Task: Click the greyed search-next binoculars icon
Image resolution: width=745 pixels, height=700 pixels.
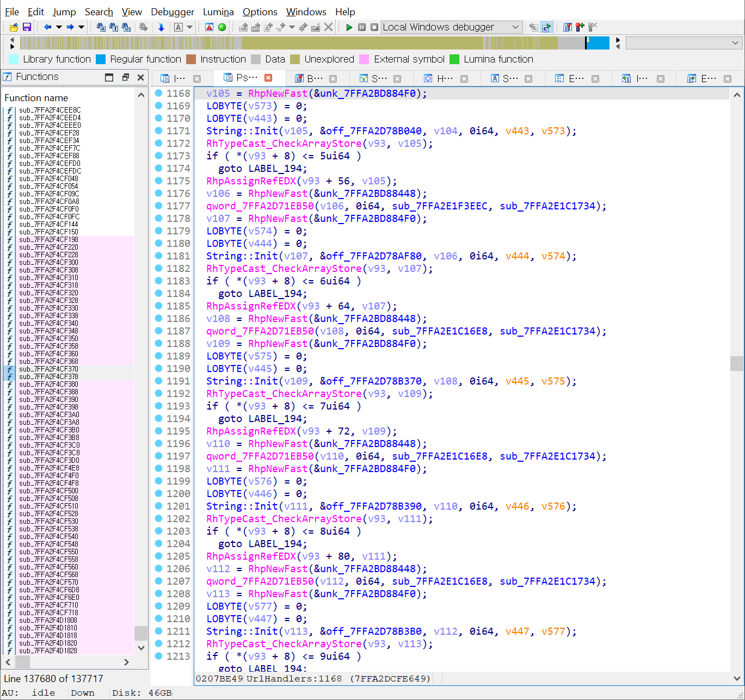Action: pos(144,27)
